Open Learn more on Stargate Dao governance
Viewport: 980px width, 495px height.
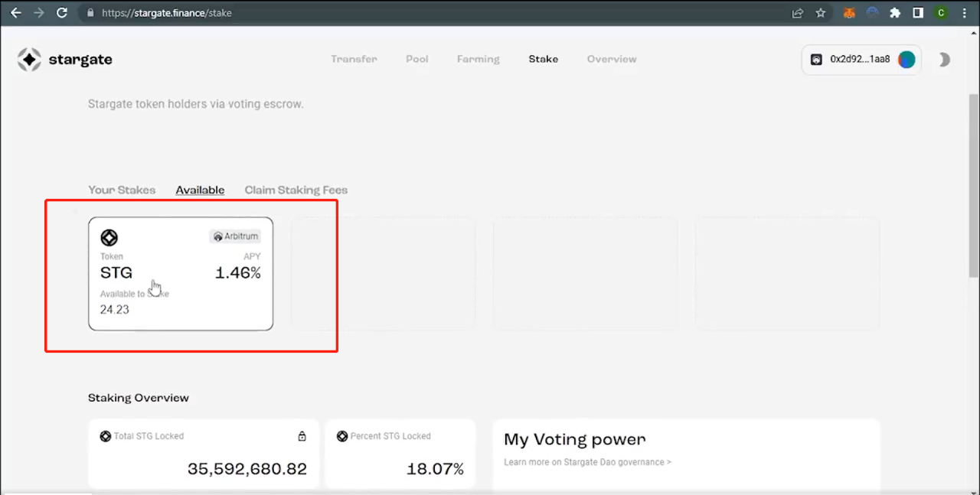[x=587, y=462]
